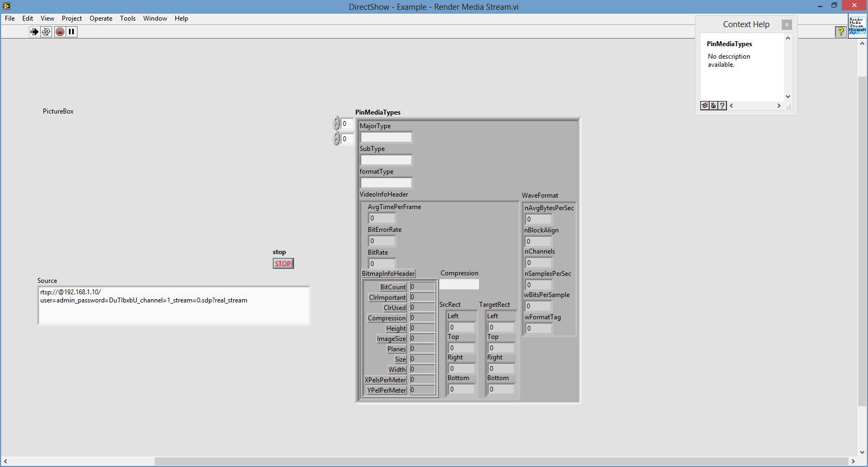The image size is (868, 467).
Task: Open the View menu
Action: [47, 18]
